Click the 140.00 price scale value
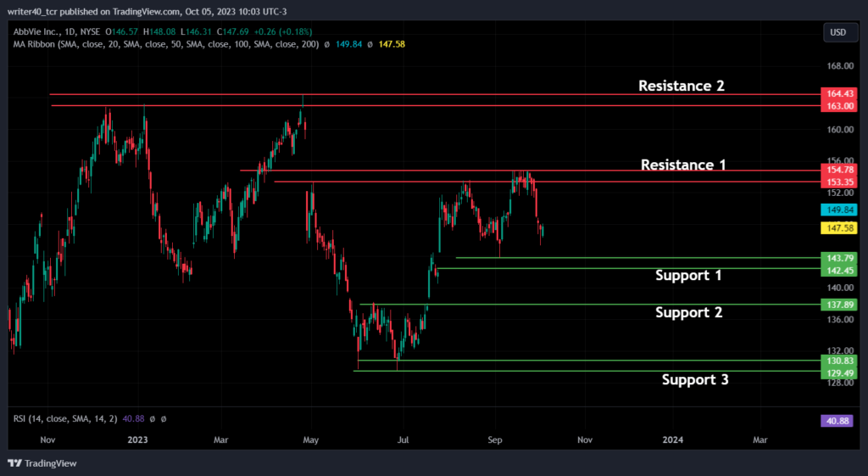Viewport: 868px width, 476px height. (x=840, y=288)
